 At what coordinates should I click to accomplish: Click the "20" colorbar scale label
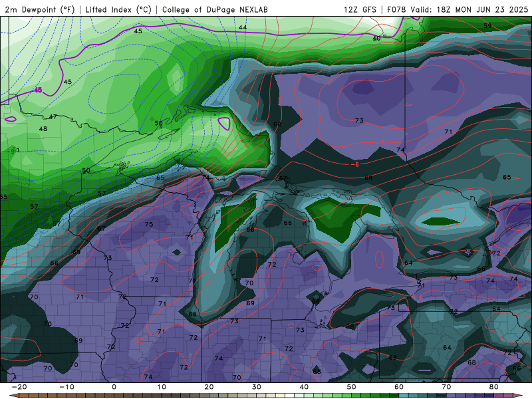point(209,387)
